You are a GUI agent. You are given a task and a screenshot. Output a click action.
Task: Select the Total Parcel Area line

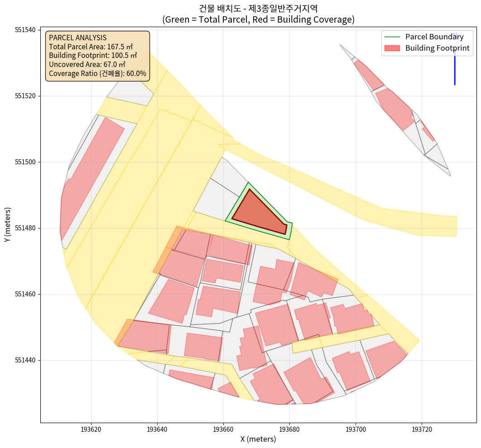pos(91,47)
